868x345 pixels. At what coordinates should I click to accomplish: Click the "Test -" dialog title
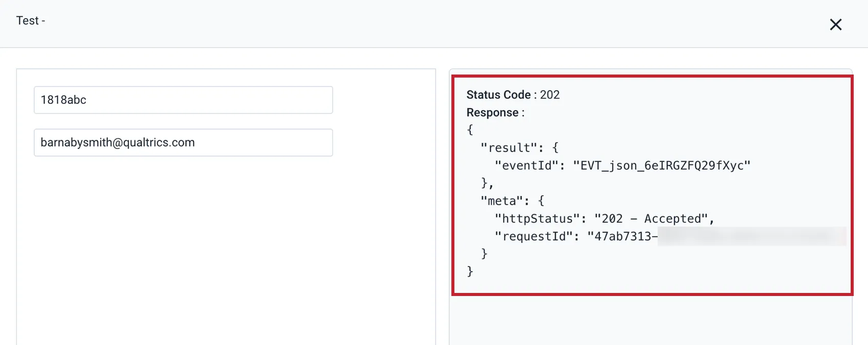31,21
